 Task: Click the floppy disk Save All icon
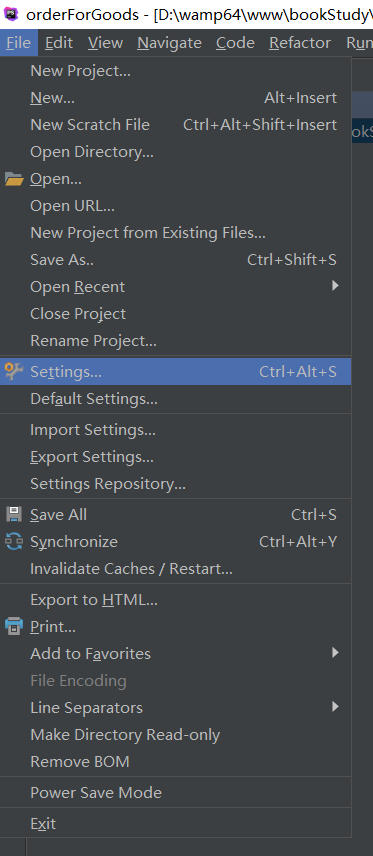[14, 515]
